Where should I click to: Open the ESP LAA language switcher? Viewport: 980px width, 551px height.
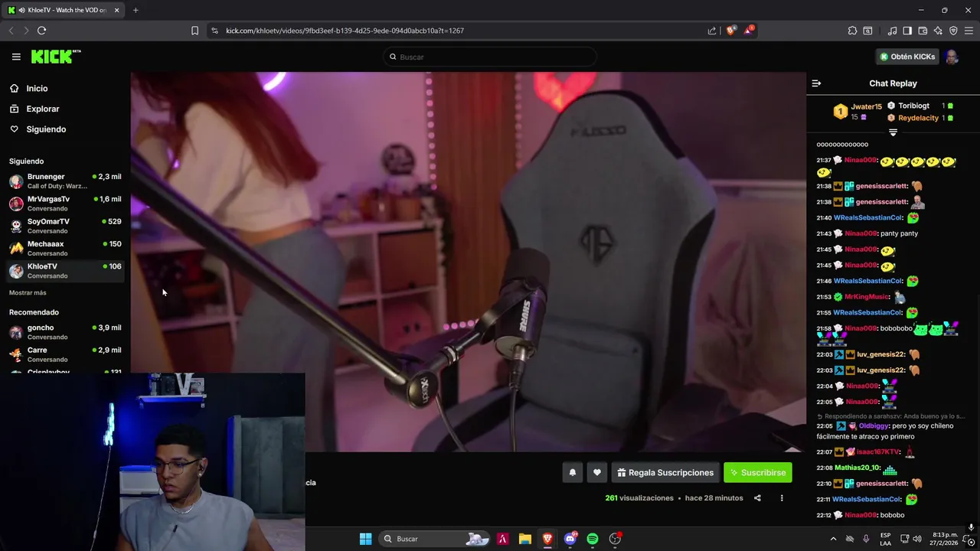885,539
